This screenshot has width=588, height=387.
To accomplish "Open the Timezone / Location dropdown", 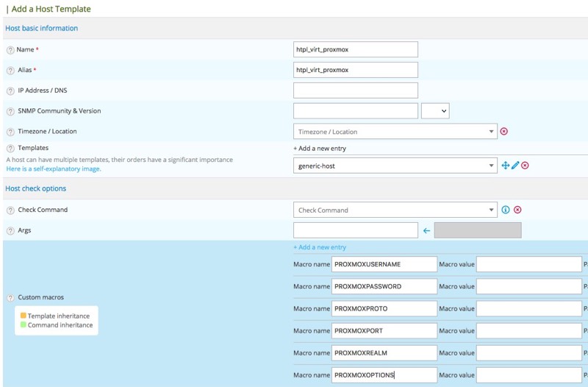I will click(x=395, y=132).
